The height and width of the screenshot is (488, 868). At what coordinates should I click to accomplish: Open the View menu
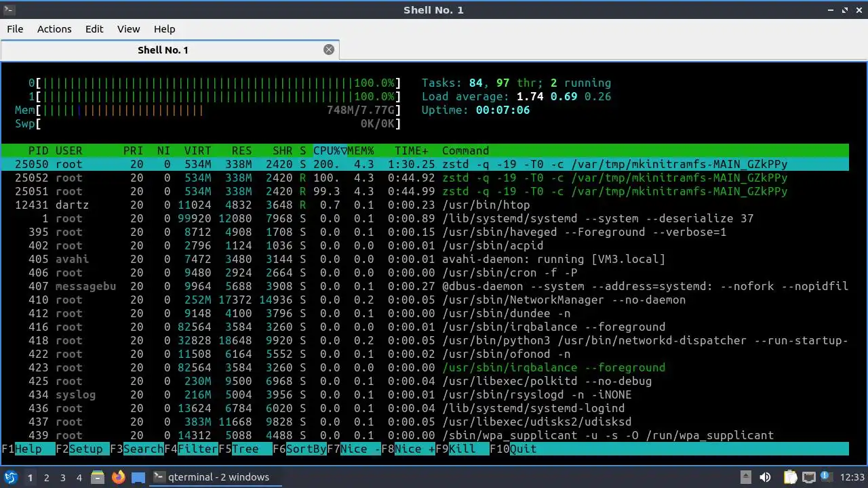click(128, 29)
